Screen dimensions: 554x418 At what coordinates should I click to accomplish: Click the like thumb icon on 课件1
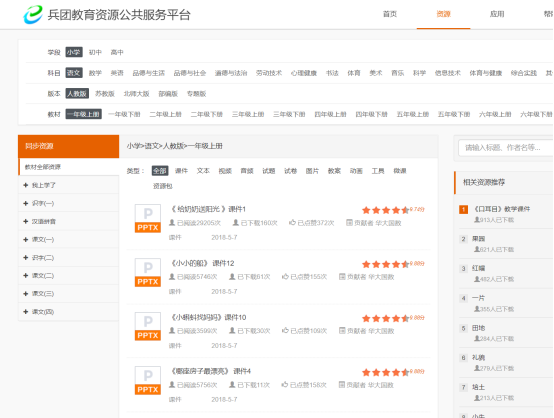click(x=292, y=223)
